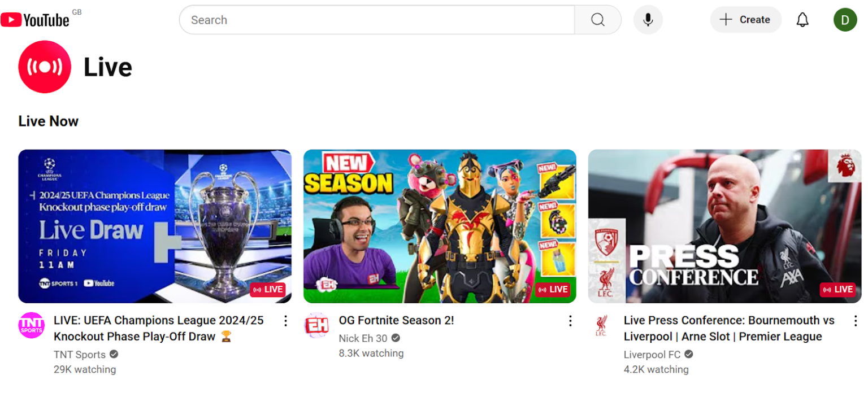Focus the Search input field
868x397 pixels.
[376, 20]
